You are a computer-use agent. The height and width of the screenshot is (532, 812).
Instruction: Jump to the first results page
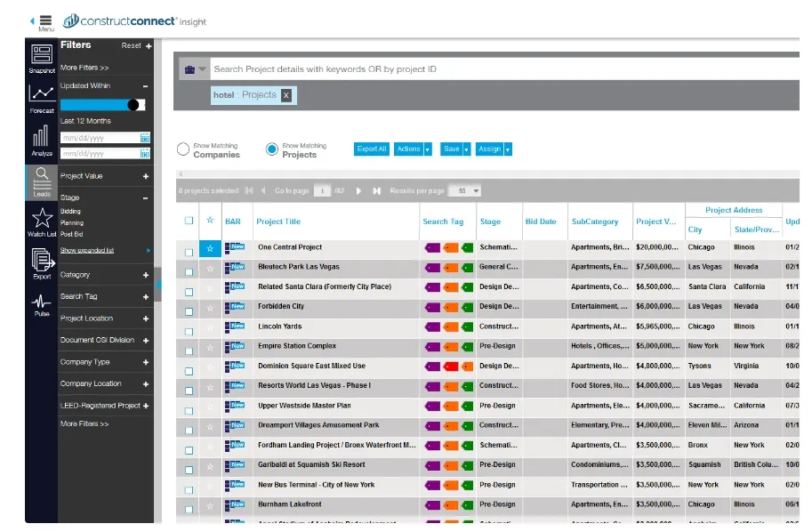pos(249,190)
